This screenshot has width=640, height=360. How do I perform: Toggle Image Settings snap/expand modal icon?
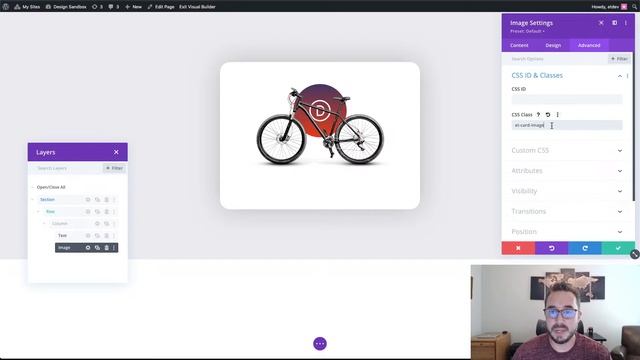[614, 23]
